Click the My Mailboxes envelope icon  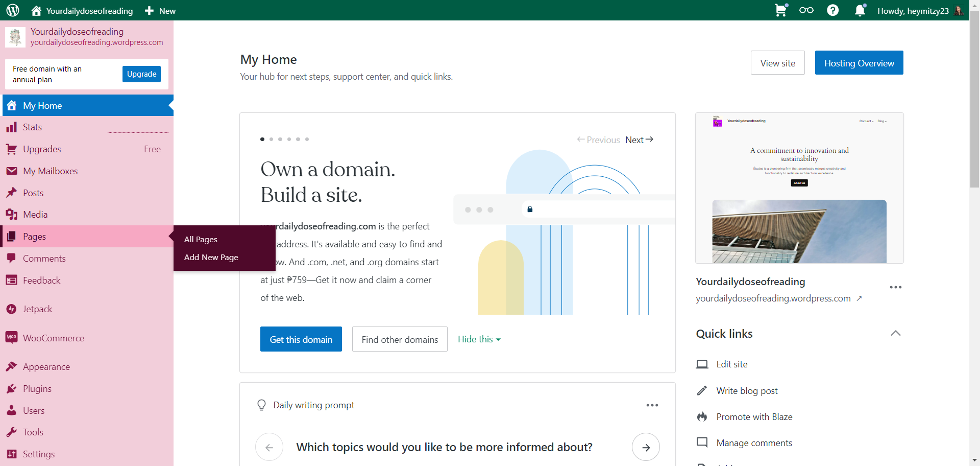coord(11,171)
